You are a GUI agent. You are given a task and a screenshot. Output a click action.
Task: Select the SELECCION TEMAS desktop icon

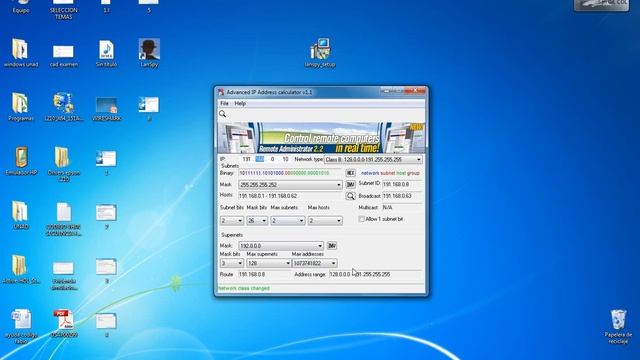coord(64,10)
